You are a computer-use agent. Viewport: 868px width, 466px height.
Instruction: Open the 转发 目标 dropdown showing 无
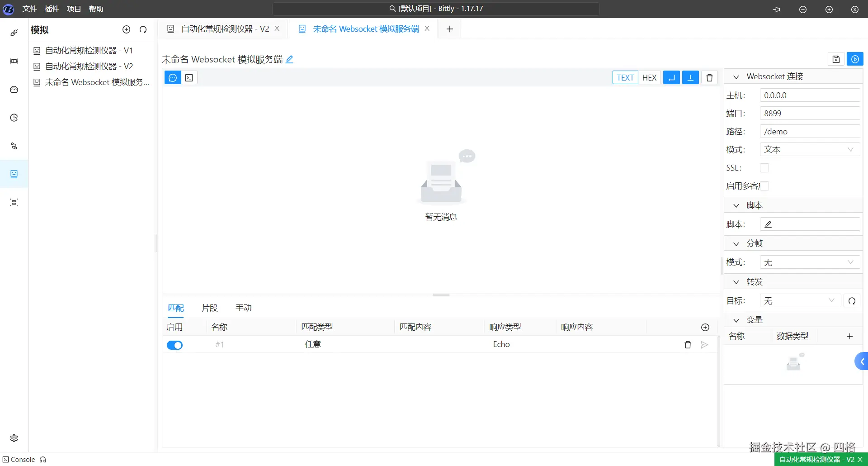pos(800,301)
